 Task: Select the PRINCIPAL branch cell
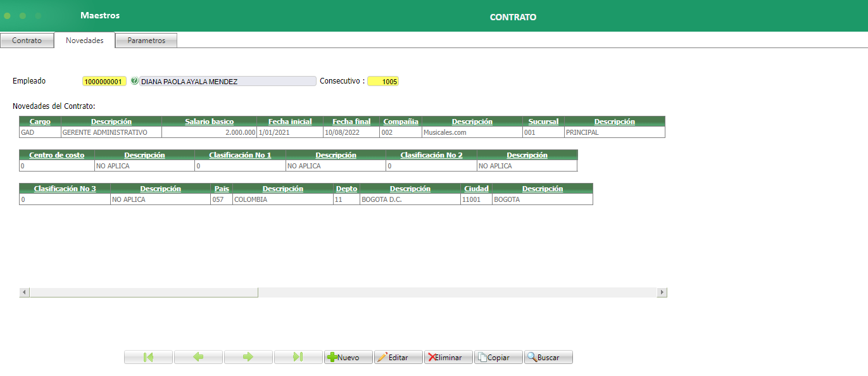click(x=615, y=133)
